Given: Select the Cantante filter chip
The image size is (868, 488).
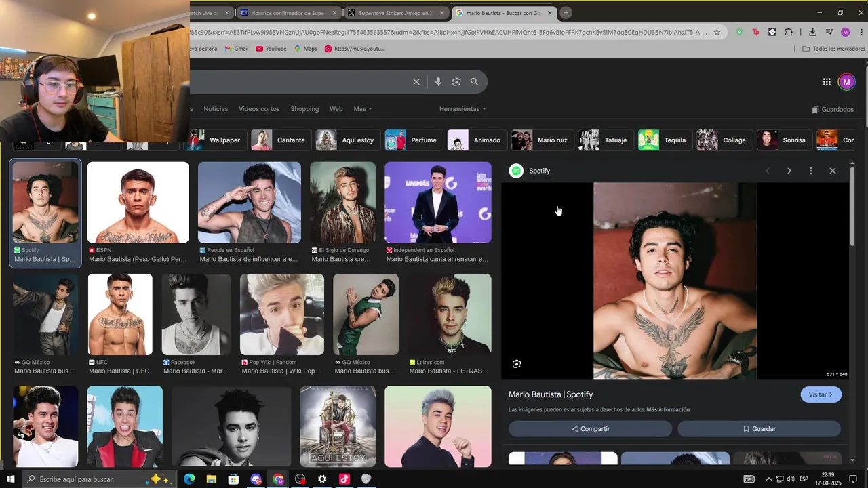Looking at the screenshot, I should pyautogui.click(x=281, y=140).
